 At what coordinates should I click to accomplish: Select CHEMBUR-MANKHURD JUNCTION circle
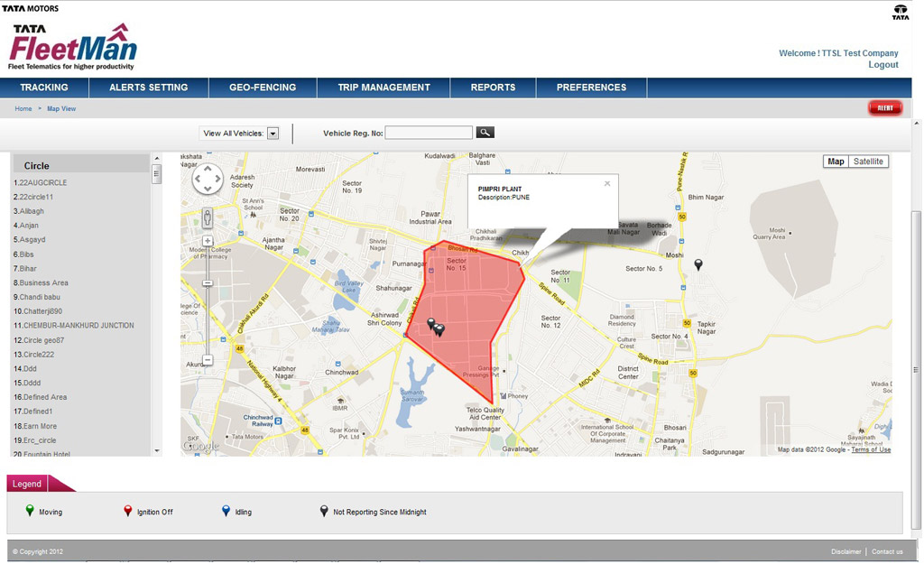pyautogui.click(x=74, y=326)
